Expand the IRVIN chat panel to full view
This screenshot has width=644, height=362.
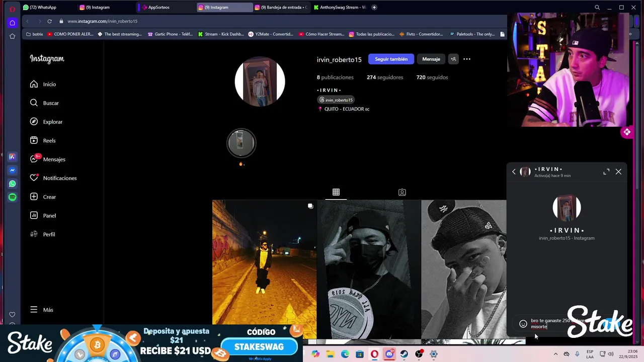pos(606,172)
